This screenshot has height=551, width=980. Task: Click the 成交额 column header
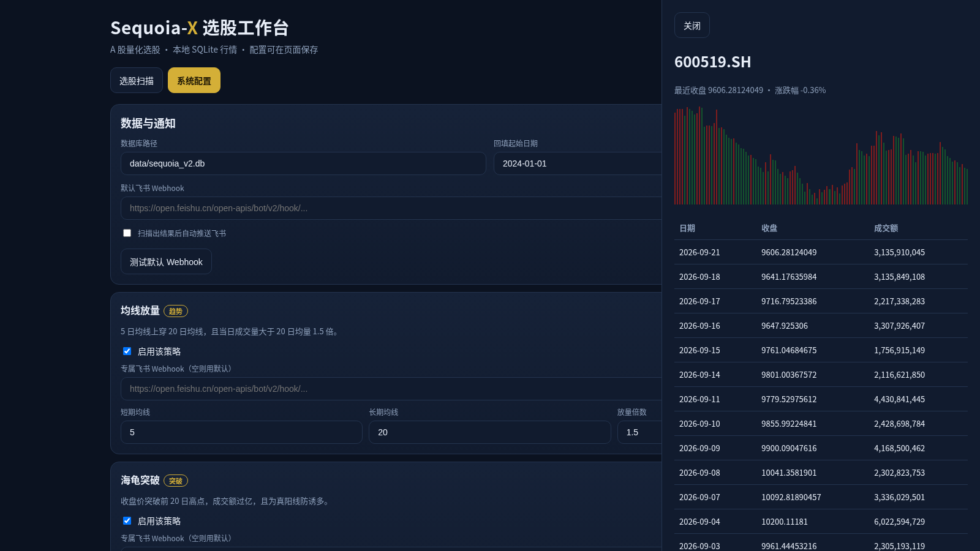tap(886, 228)
